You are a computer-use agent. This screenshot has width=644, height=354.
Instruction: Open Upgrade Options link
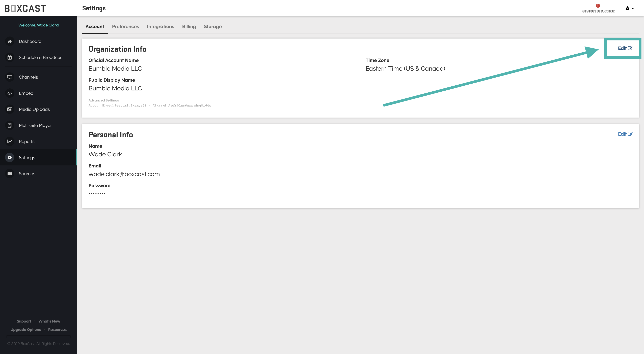[x=25, y=330]
